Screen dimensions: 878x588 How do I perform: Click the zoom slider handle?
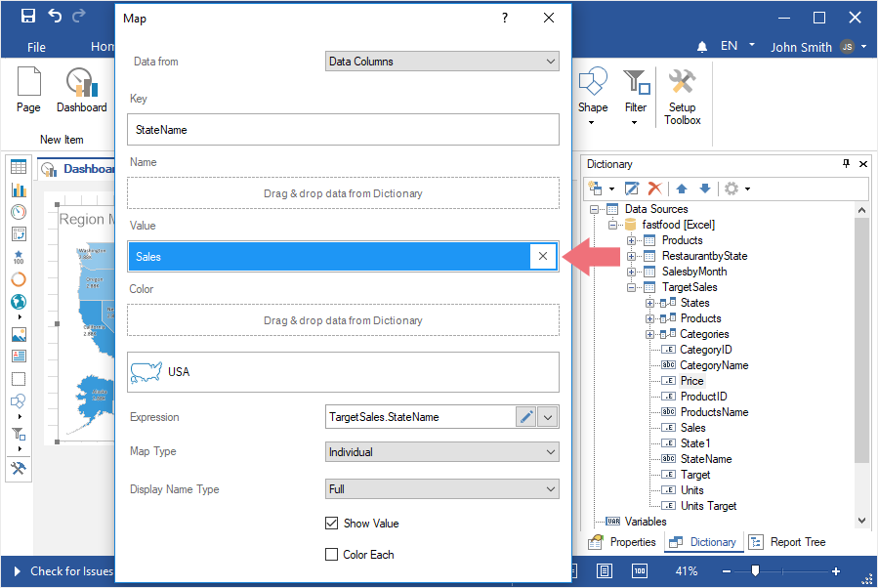pyautogui.click(x=754, y=571)
